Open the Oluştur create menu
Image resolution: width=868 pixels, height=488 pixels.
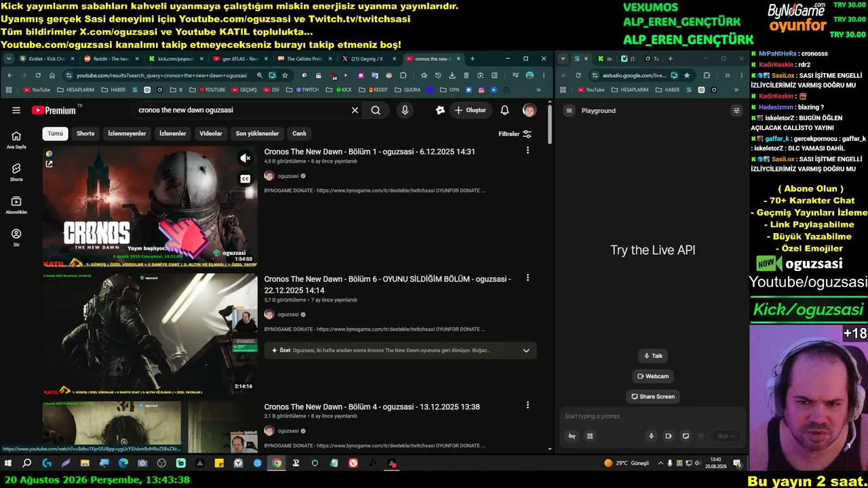coord(470,110)
